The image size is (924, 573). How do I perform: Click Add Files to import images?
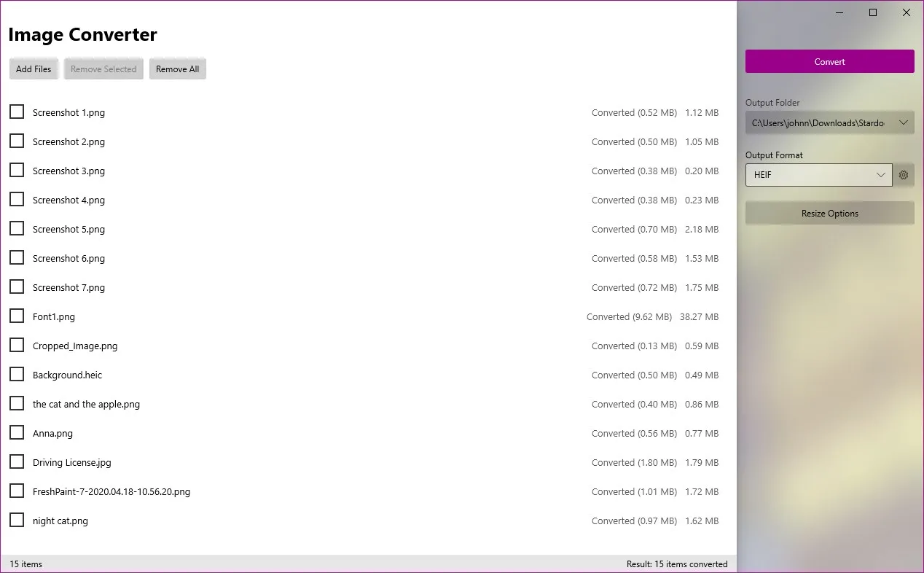point(34,69)
